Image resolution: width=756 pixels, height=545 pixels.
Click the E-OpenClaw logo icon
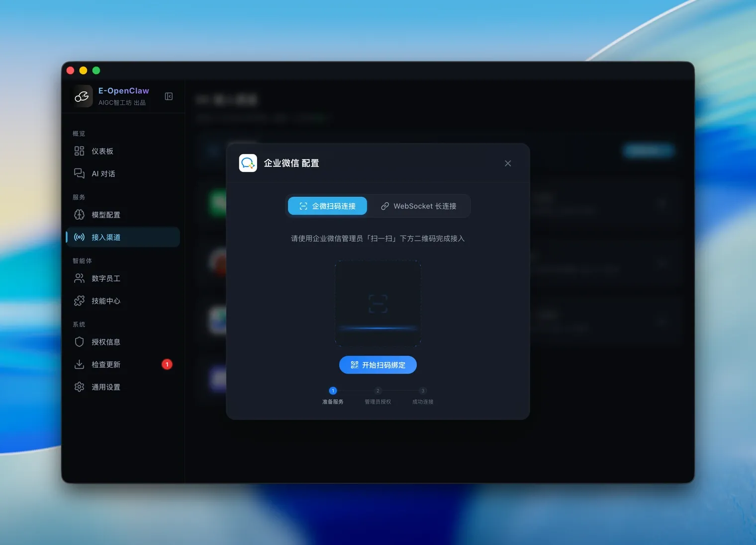82,97
